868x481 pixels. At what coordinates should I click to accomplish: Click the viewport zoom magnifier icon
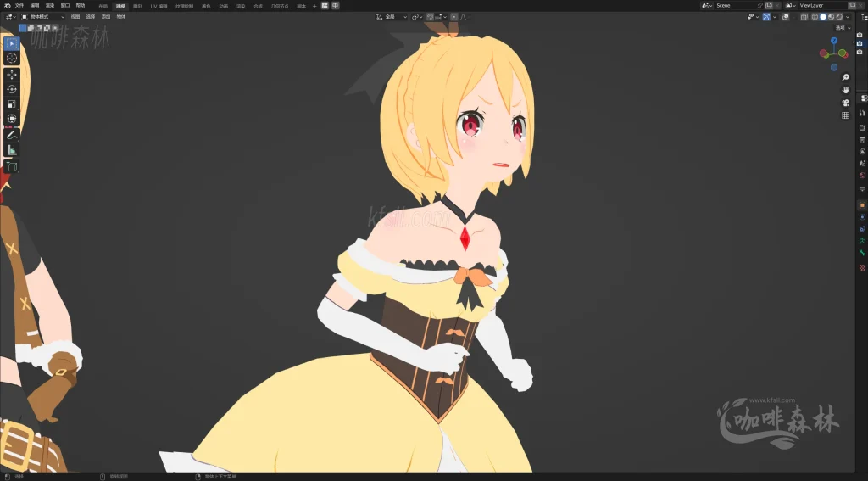click(845, 77)
